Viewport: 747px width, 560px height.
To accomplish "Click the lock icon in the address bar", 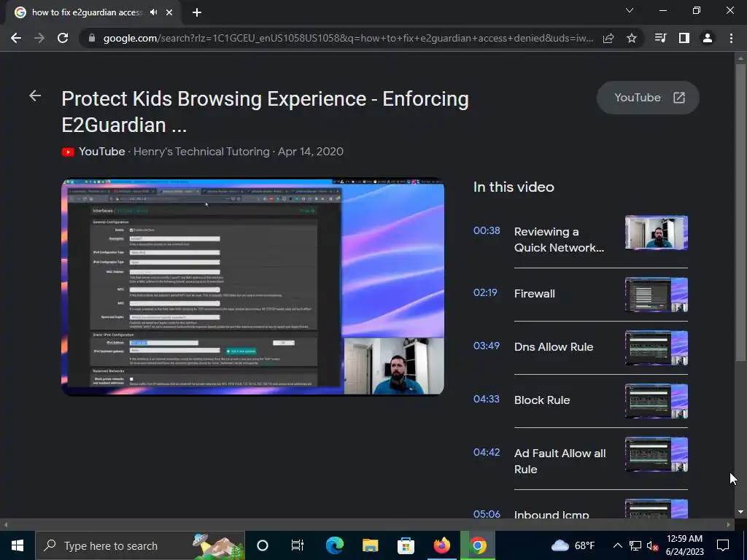I will click(92, 38).
